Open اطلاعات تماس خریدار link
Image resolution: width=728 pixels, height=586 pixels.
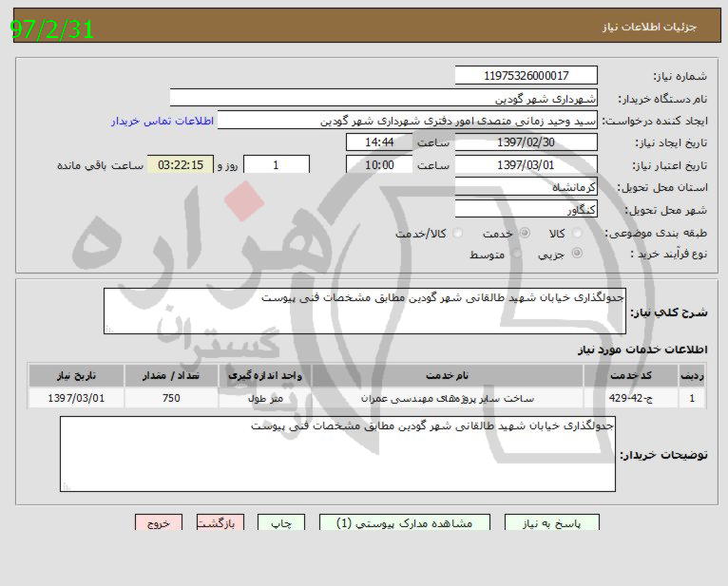[x=163, y=121]
